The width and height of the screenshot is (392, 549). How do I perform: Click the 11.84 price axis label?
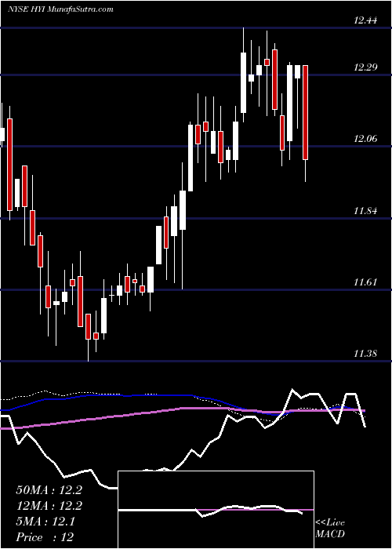(x=365, y=211)
